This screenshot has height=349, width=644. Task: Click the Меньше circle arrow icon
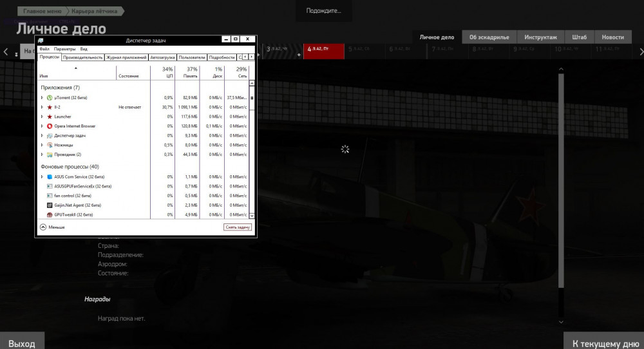[43, 227]
